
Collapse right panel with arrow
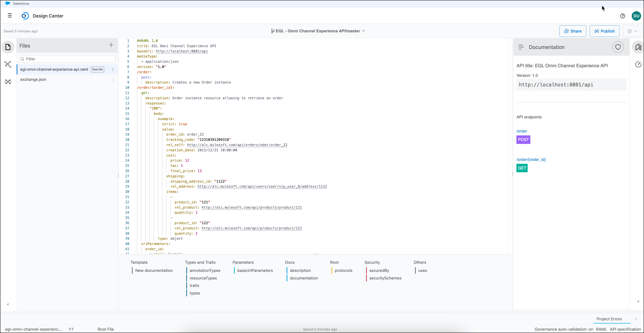click(x=638, y=302)
